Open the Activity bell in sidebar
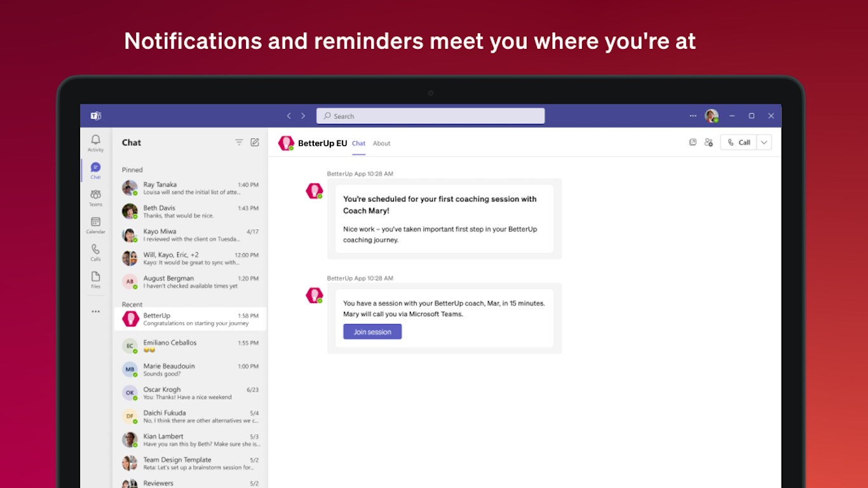Viewport: 868px width, 488px height. (95, 142)
